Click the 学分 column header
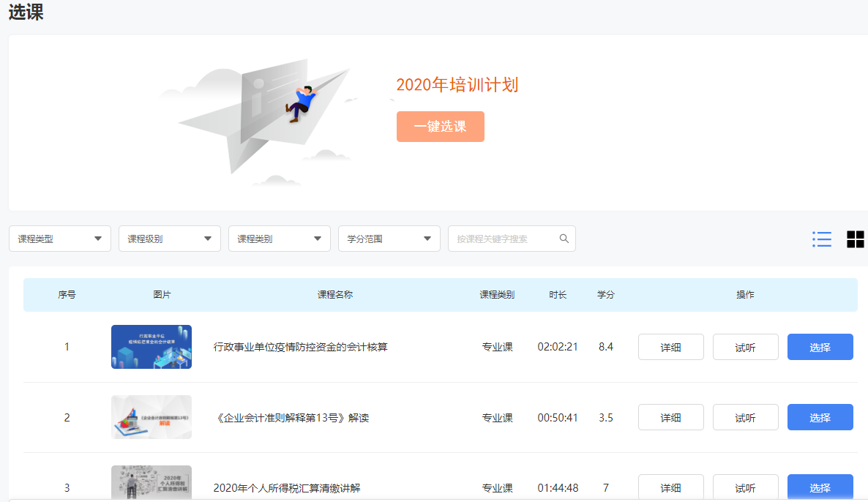 605,294
